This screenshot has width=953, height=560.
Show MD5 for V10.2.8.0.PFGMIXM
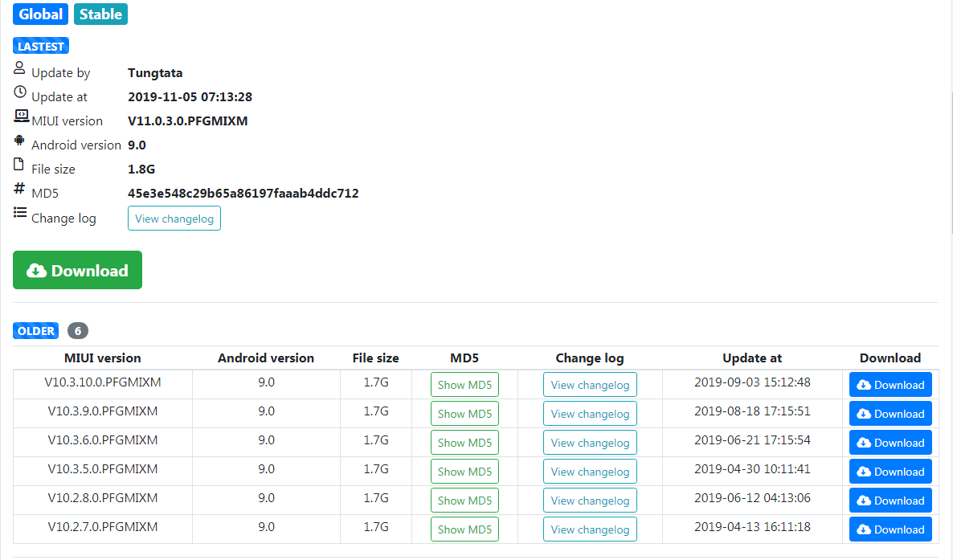[x=464, y=501]
